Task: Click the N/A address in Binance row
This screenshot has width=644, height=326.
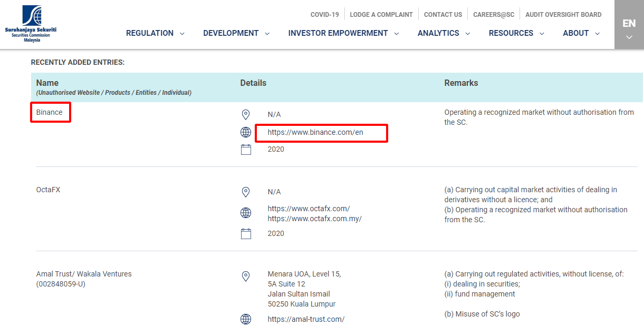Action: tap(274, 114)
